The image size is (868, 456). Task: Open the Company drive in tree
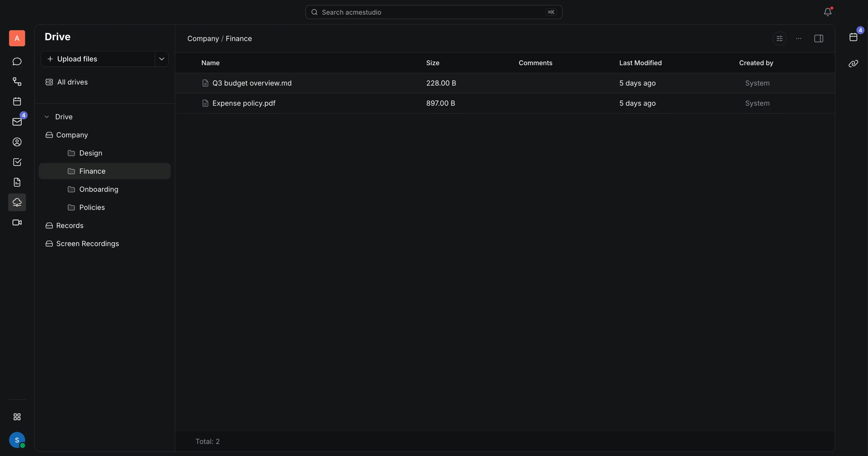[105, 135]
